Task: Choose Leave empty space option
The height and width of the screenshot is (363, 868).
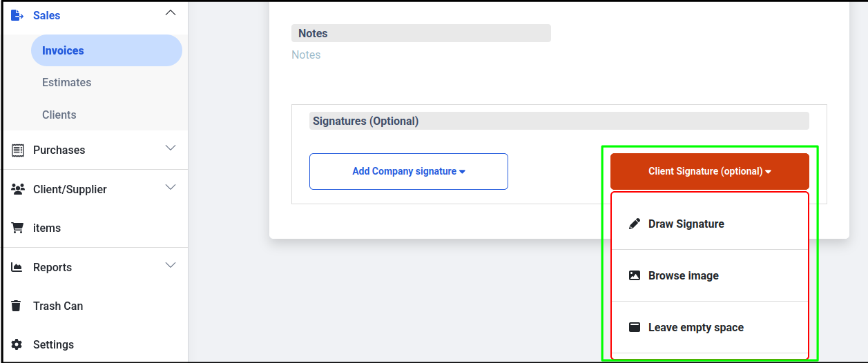Action: tap(710, 327)
